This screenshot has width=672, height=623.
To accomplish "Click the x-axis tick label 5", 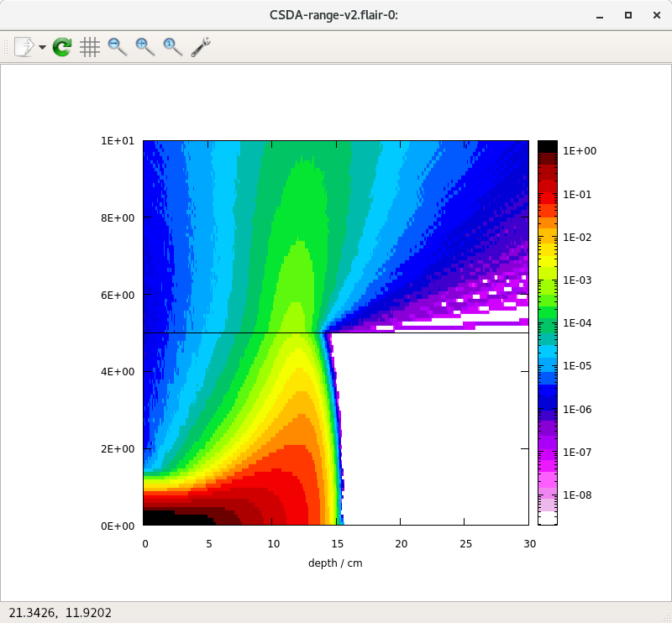I will pyautogui.click(x=208, y=544).
